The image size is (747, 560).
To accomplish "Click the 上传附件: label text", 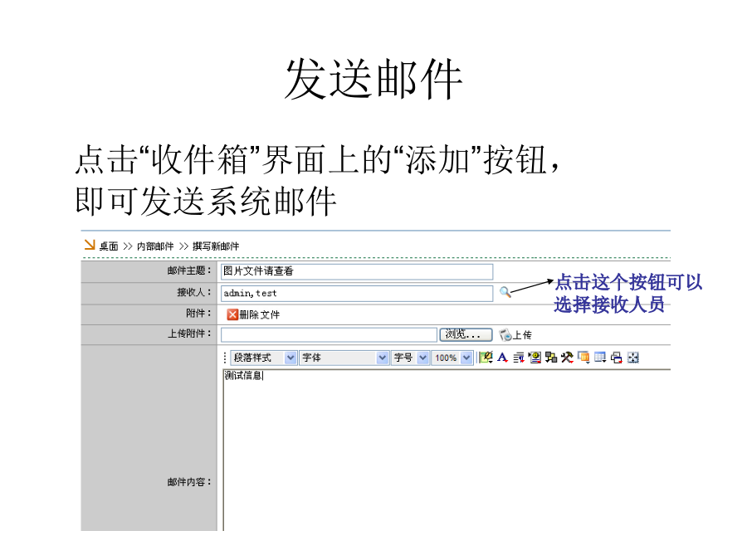I will 188,334.
